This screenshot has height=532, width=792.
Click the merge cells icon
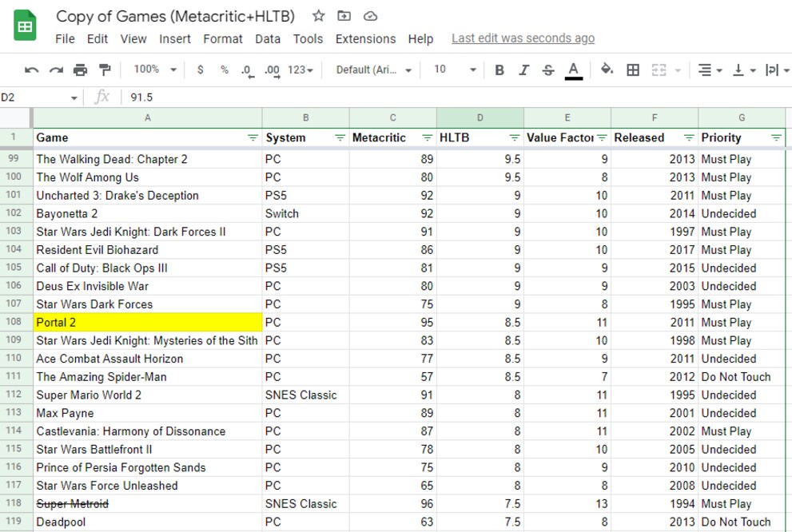[659, 69]
